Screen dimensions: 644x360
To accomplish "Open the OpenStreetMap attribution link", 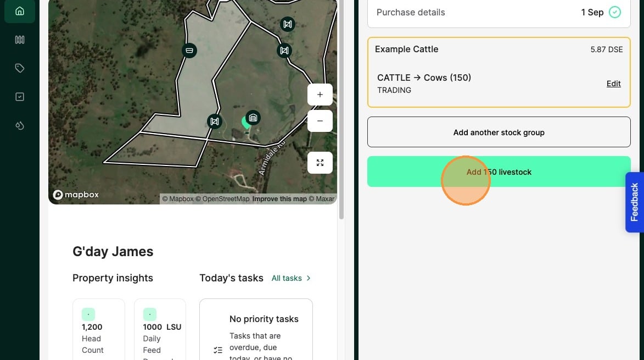I will (222, 199).
